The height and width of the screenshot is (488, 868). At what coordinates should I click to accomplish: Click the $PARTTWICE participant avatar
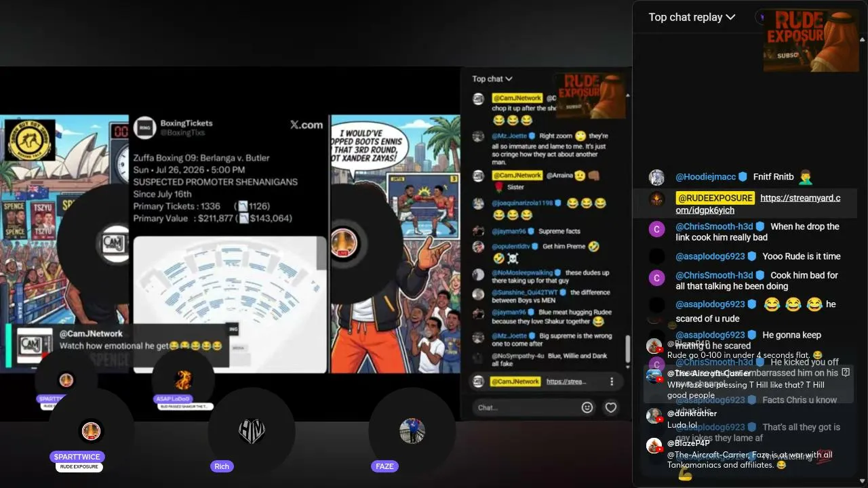tap(91, 431)
